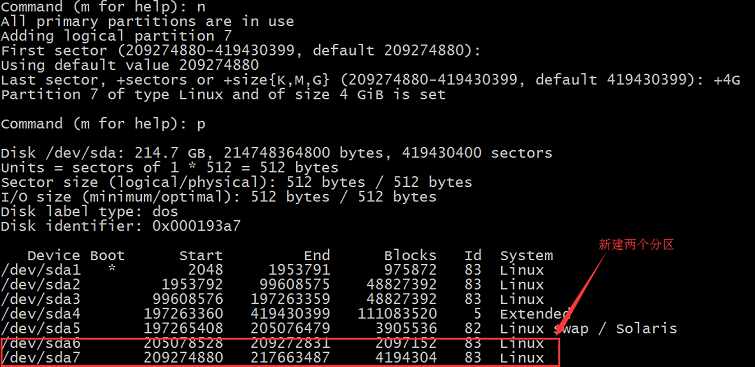
Task: Click the Blocks column header
Action: click(x=410, y=255)
